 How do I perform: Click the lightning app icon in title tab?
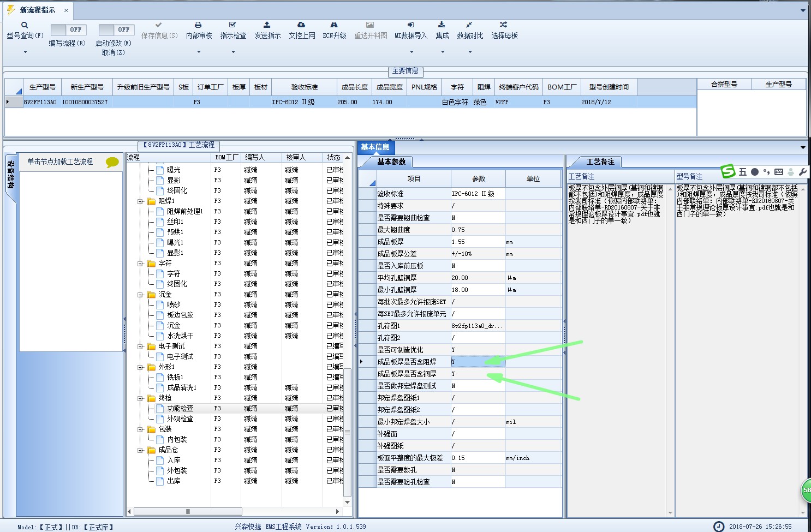(x=10, y=10)
